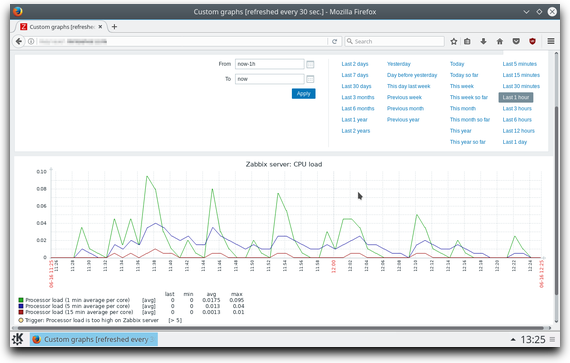Click the vertical page scrollbar
Image resolution: width=570 pixels, height=363 pixels.
[x=556, y=200]
